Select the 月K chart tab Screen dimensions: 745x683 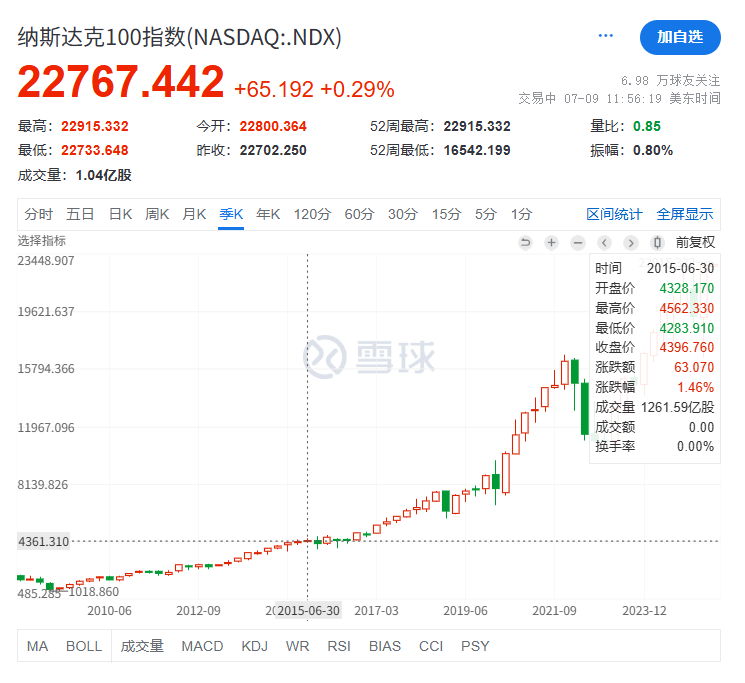(194, 214)
